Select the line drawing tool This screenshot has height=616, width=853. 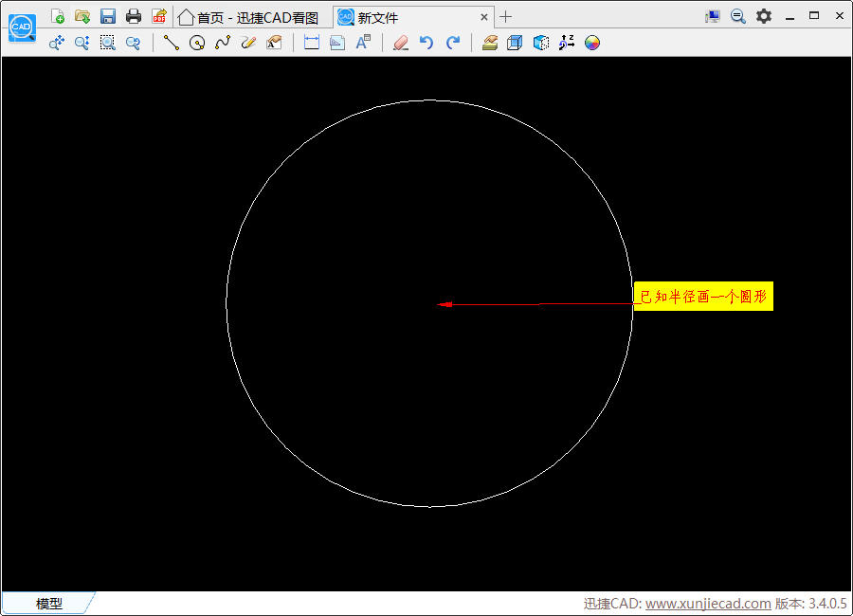click(x=172, y=43)
